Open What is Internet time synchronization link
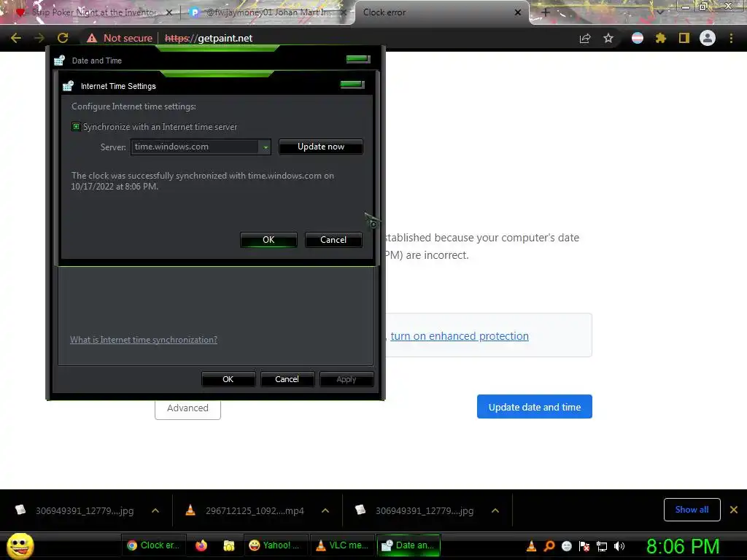 144,340
